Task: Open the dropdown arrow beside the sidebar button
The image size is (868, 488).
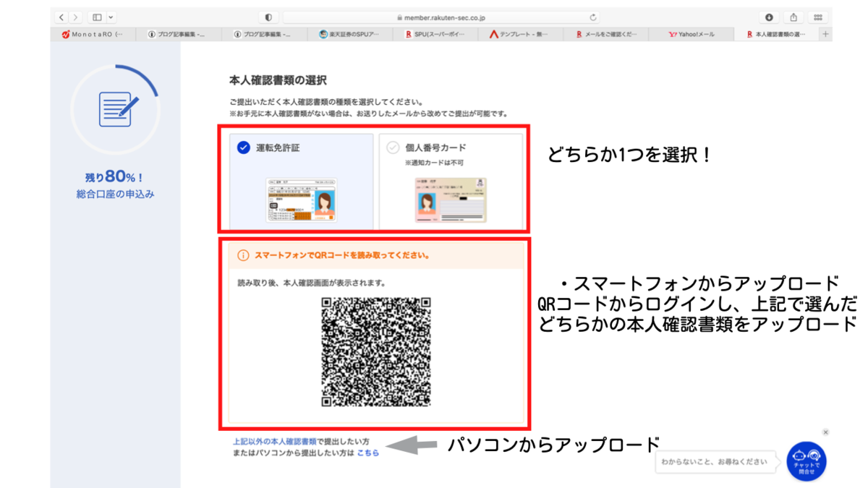Action: (111, 17)
